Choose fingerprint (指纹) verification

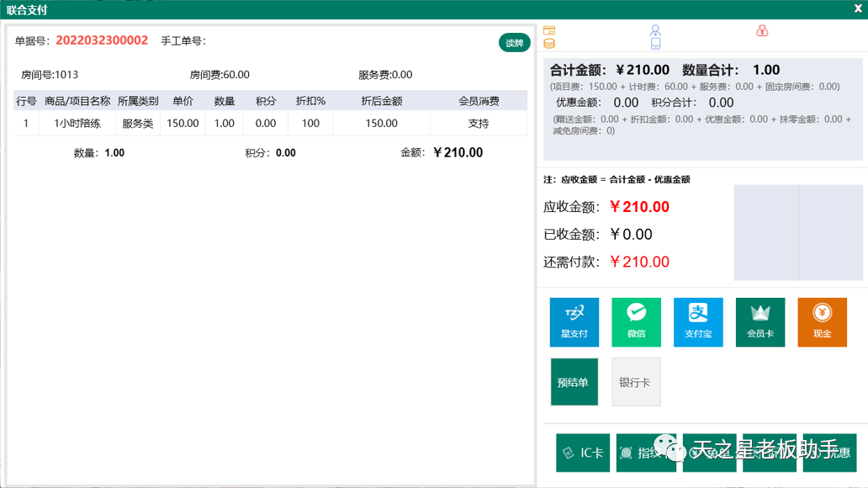[646, 453]
